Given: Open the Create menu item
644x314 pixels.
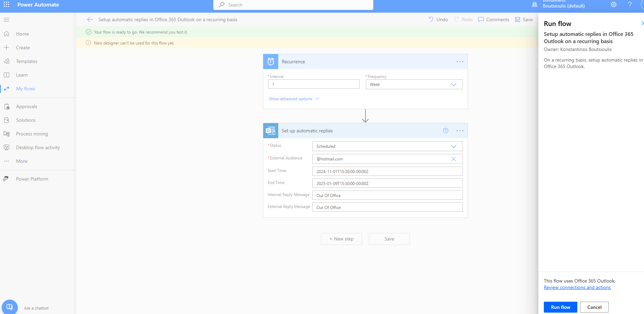Looking at the screenshot, I should coord(23,48).
